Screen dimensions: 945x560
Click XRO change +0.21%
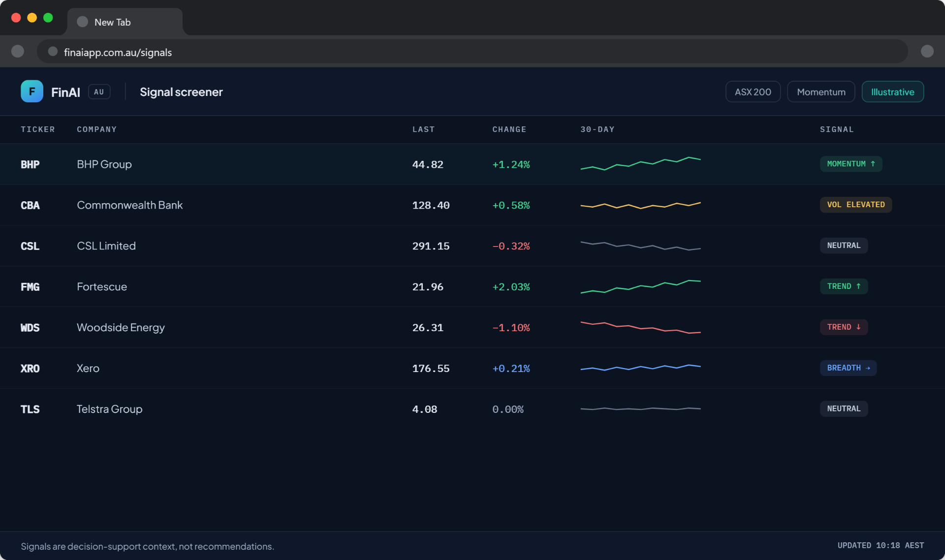point(511,369)
